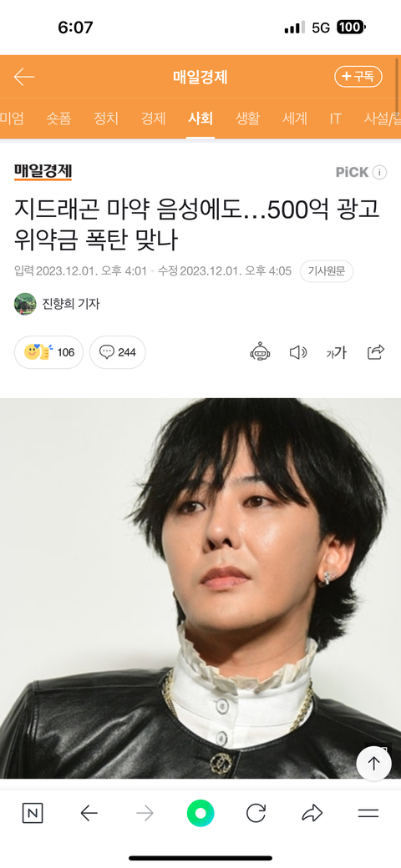Open the 세계 category tab
Image resolution: width=401 pixels, height=868 pixels.
click(x=295, y=119)
